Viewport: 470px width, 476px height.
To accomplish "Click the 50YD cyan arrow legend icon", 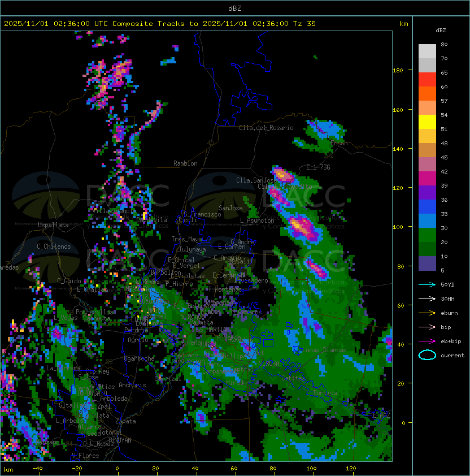I will click(427, 284).
